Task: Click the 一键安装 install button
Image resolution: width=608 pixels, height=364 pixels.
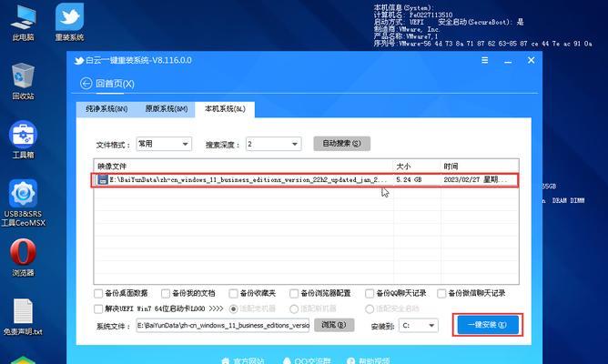Action: 488,325
